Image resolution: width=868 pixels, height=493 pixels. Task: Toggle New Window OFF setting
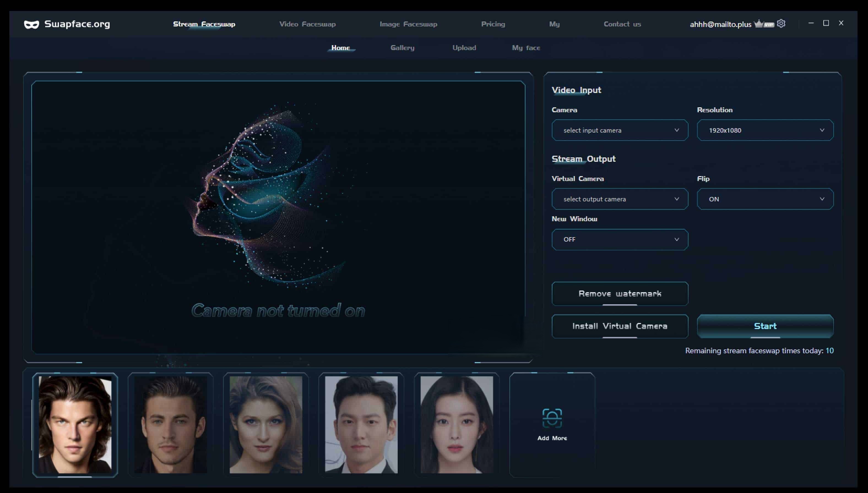click(x=619, y=239)
